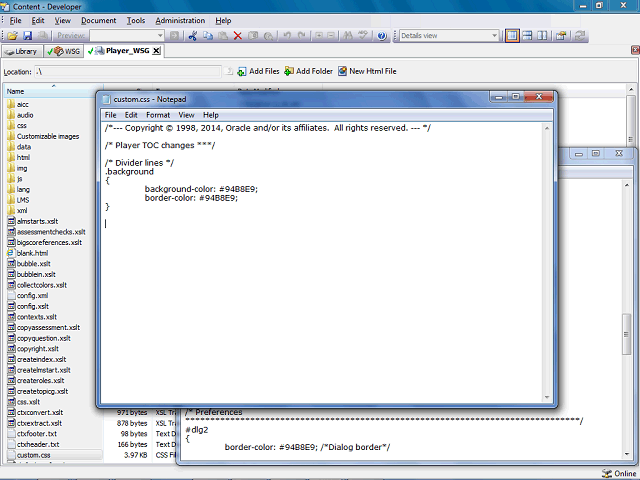Select the ctxheader.txt file

(x=38, y=444)
